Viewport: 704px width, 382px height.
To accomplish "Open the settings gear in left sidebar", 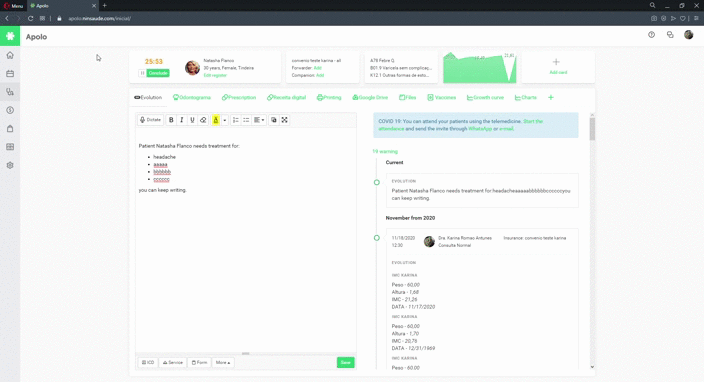I will pos(10,165).
